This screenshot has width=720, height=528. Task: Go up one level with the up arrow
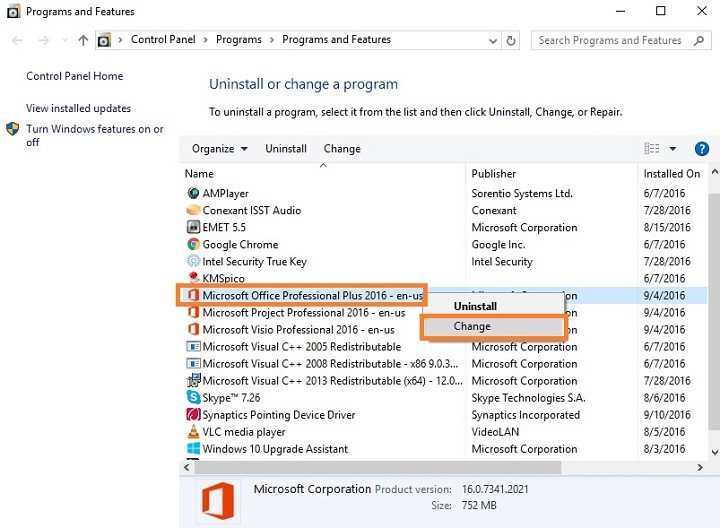pos(83,40)
